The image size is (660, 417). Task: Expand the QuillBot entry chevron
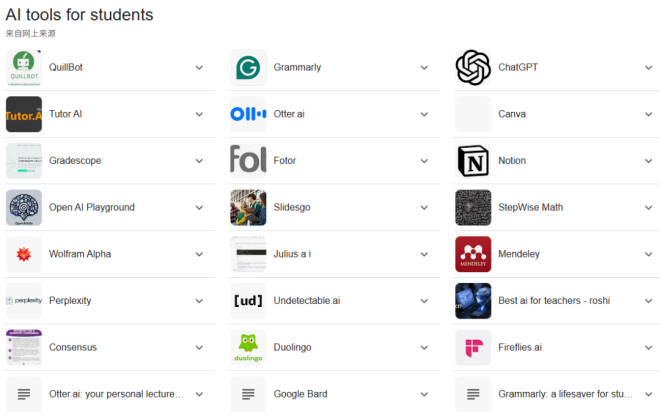coord(199,68)
